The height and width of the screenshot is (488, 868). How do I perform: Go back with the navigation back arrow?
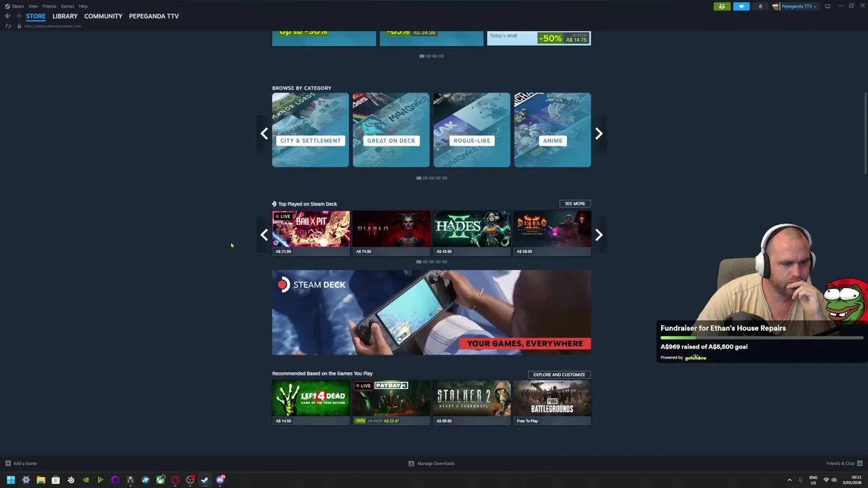point(7,16)
